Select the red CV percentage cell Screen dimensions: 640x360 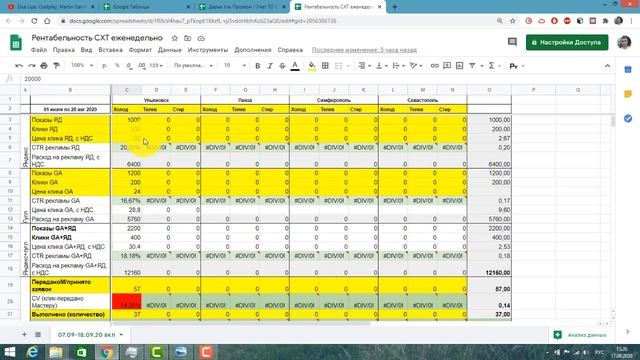point(127,302)
